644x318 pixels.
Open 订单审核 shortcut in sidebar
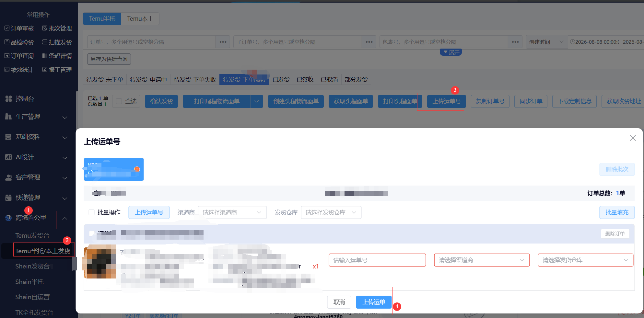click(19, 28)
